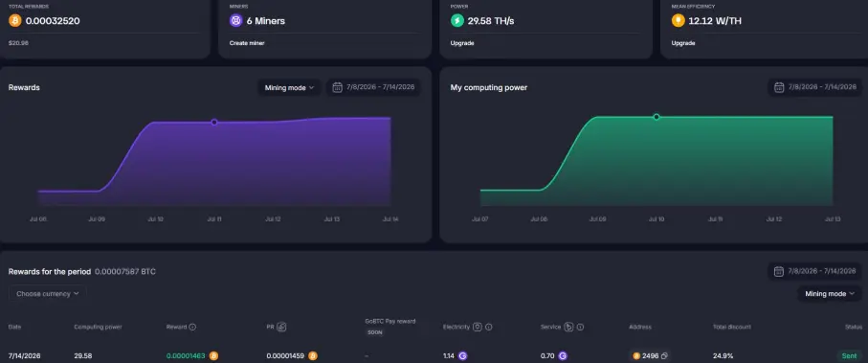Click the Bitcoin icon beside total rewards 0.00032520

point(15,21)
